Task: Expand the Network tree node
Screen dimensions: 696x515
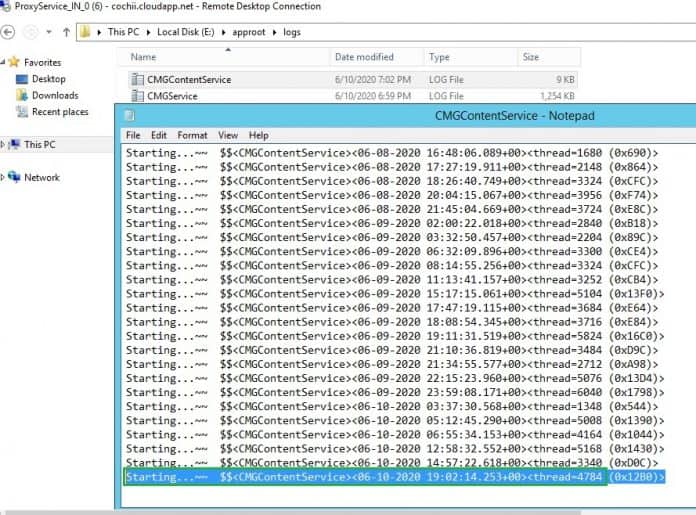Action: click(3, 177)
